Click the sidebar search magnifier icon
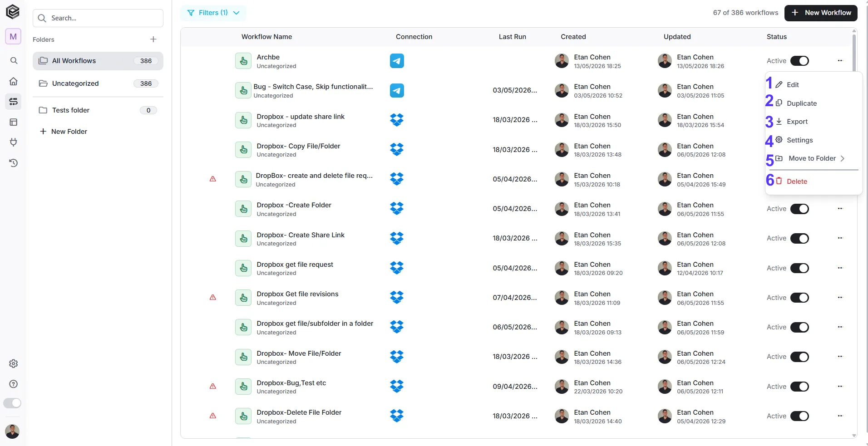 coord(14,60)
